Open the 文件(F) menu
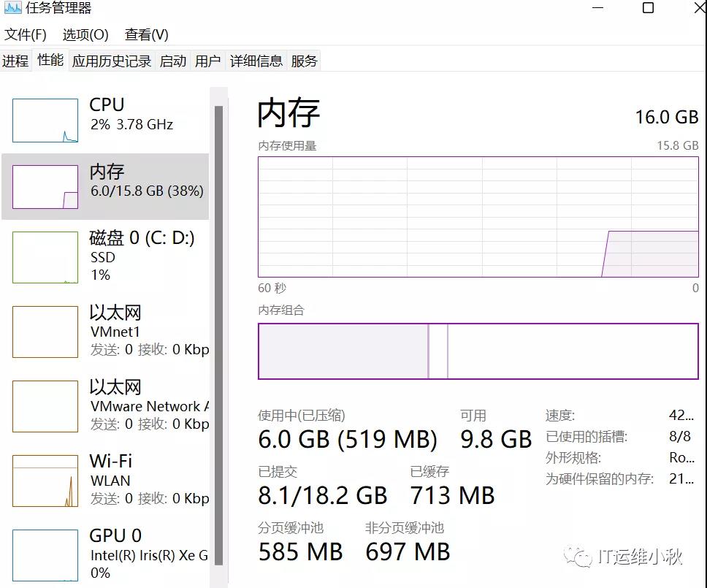Screen dimensions: 707x588 coord(24,34)
